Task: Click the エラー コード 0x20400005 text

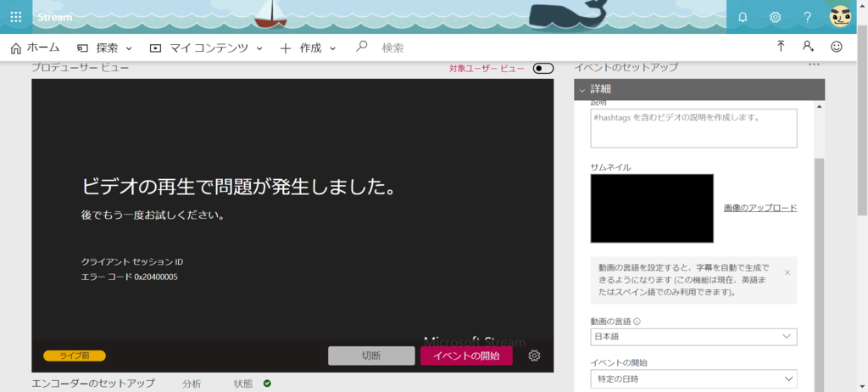Action: pos(129,277)
